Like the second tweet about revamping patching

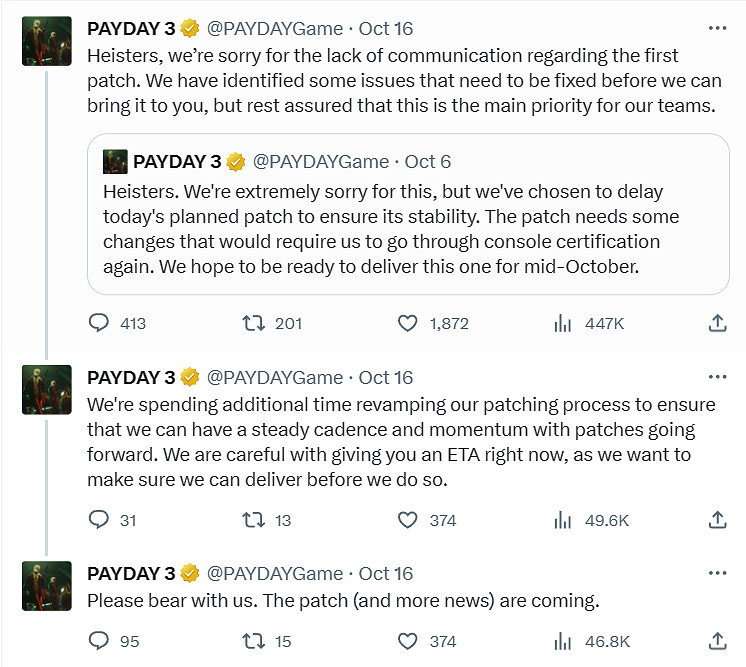tap(408, 520)
